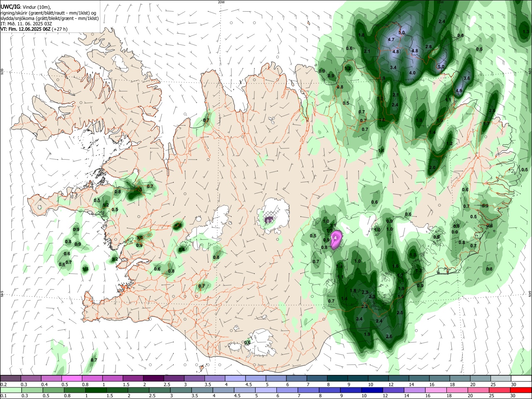Screen dimensions: 532x399
Task: Click the '4.0' precipitation value
Action: [412, 73]
